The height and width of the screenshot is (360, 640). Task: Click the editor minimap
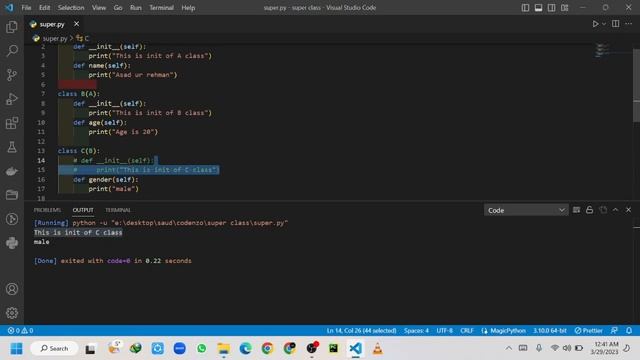[602, 51]
